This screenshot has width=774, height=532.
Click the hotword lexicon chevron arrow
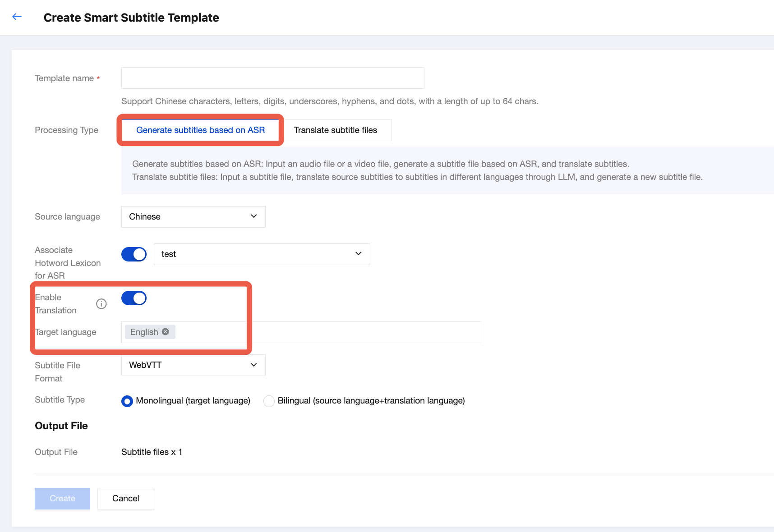coord(359,254)
